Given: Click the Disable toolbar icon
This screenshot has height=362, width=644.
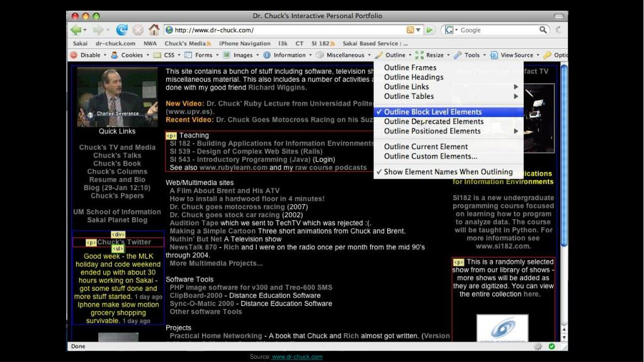Looking at the screenshot, I should tap(74, 55).
